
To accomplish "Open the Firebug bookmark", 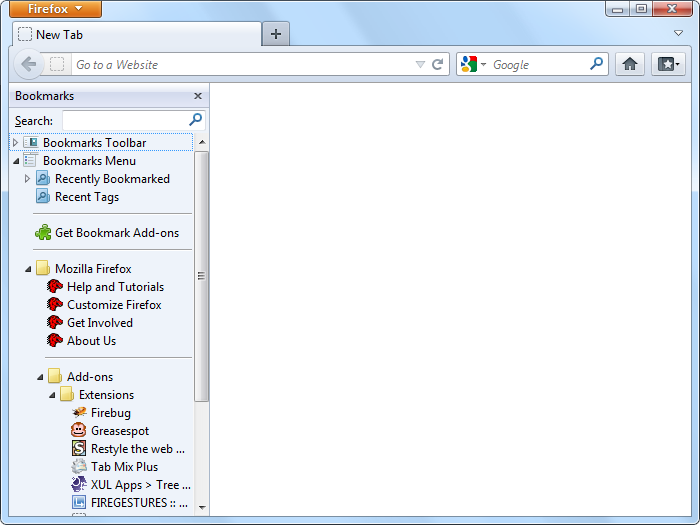I will point(110,412).
